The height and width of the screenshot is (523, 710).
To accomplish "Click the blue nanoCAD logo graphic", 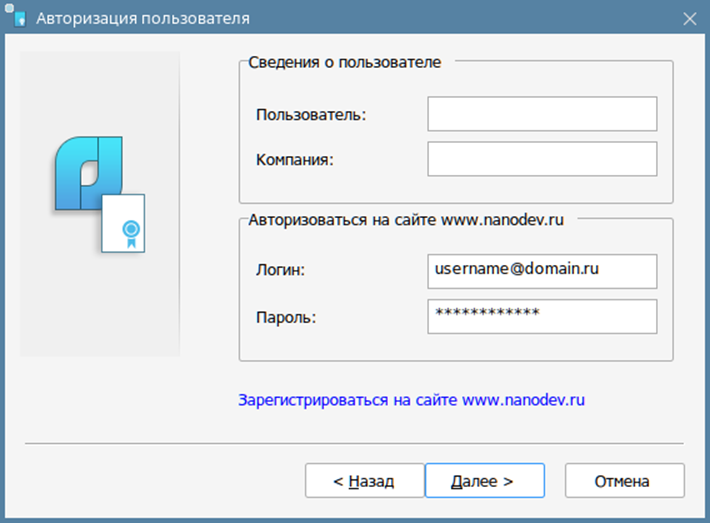I will (89, 173).
